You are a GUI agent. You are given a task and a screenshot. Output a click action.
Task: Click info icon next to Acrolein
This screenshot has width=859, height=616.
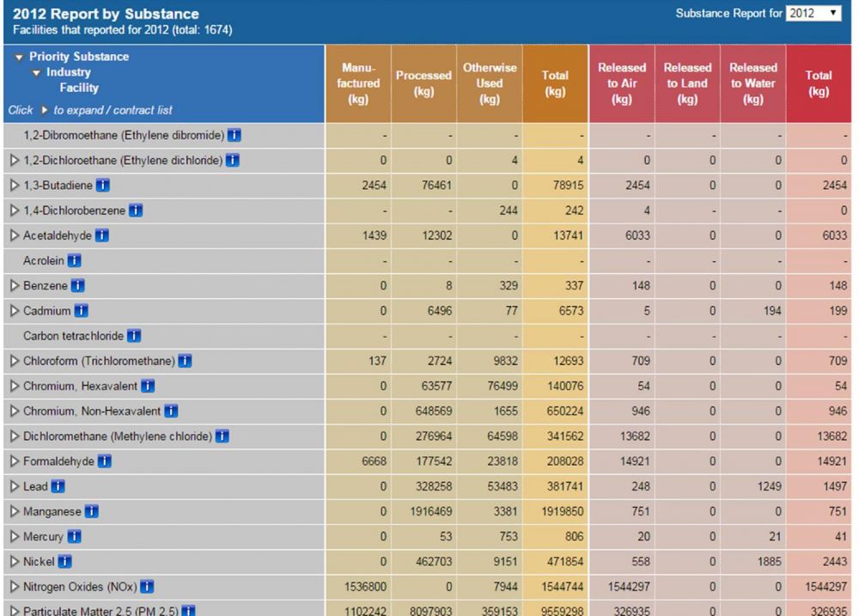74,260
